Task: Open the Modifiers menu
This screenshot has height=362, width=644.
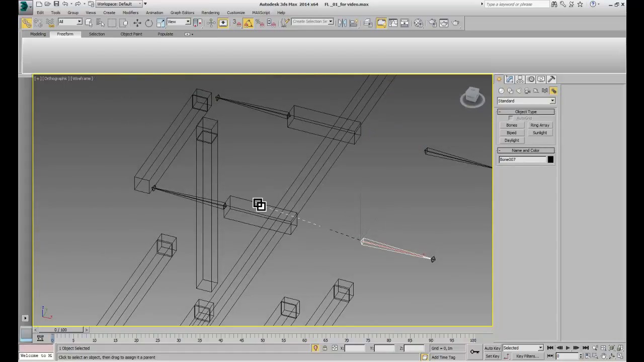Action: tap(130, 13)
